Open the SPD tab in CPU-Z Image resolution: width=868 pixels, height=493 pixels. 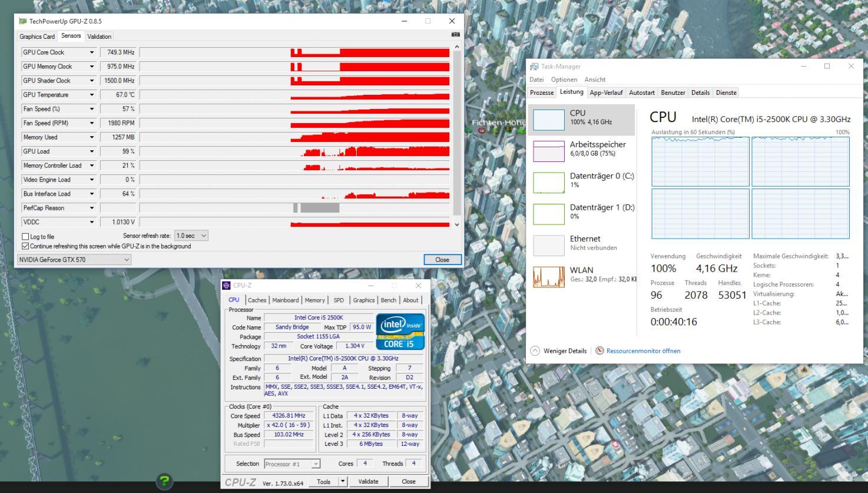pyautogui.click(x=339, y=300)
